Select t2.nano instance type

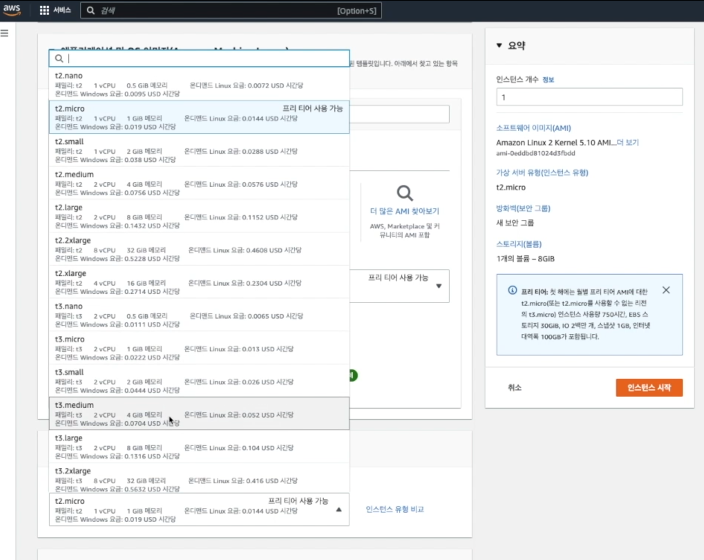pos(199,84)
